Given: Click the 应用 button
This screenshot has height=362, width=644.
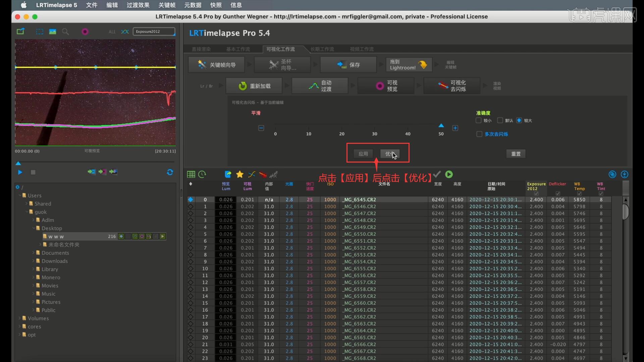Looking at the screenshot, I should point(363,154).
